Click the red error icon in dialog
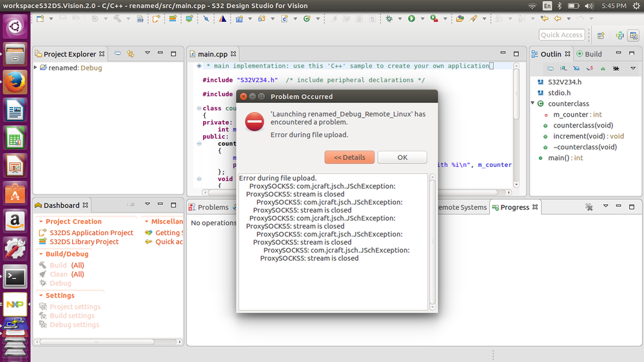Viewport: 644px width, 362px height. (x=255, y=122)
